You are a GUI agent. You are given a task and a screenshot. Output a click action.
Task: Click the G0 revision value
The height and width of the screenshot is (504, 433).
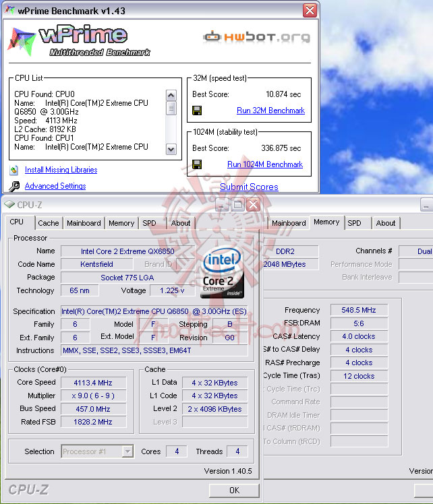(x=230, y=338)
